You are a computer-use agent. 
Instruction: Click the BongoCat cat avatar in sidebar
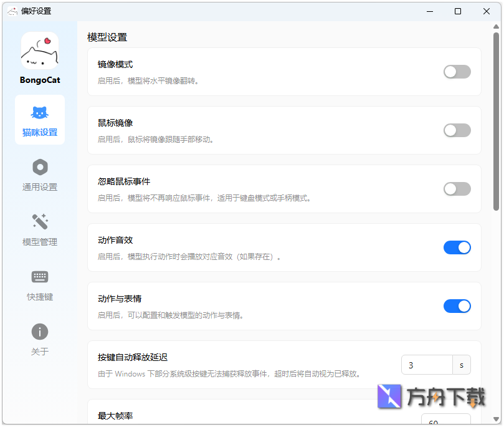point(39,52)
